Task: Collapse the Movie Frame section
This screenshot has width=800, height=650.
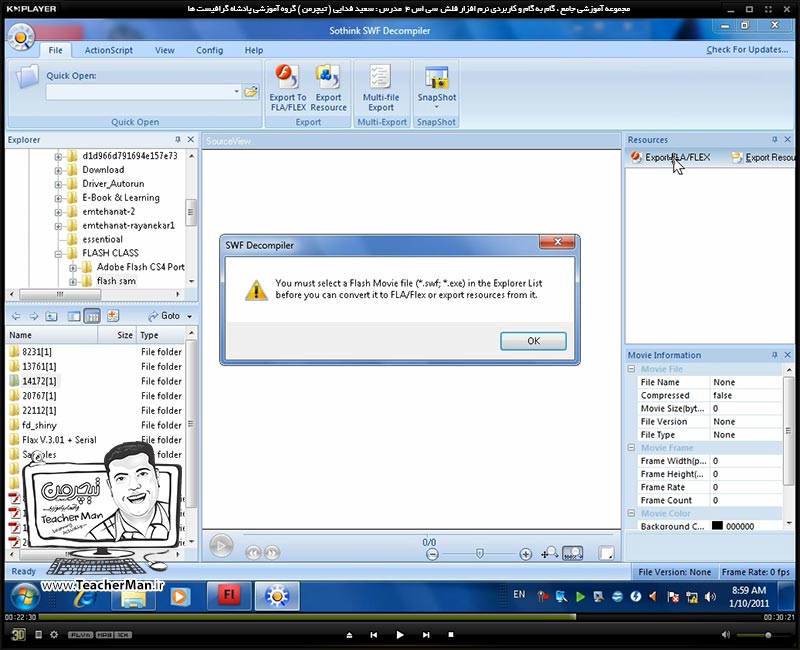Action: [631, 447]
